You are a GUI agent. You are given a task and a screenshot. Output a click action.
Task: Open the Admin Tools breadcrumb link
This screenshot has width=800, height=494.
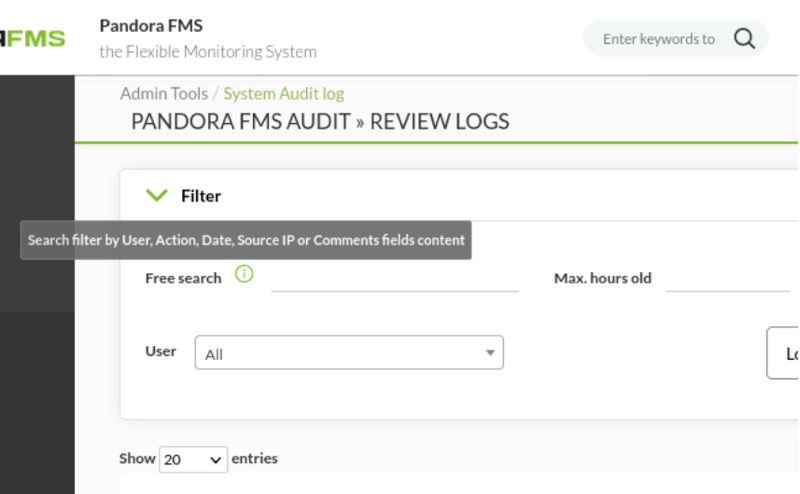point(164,94)
